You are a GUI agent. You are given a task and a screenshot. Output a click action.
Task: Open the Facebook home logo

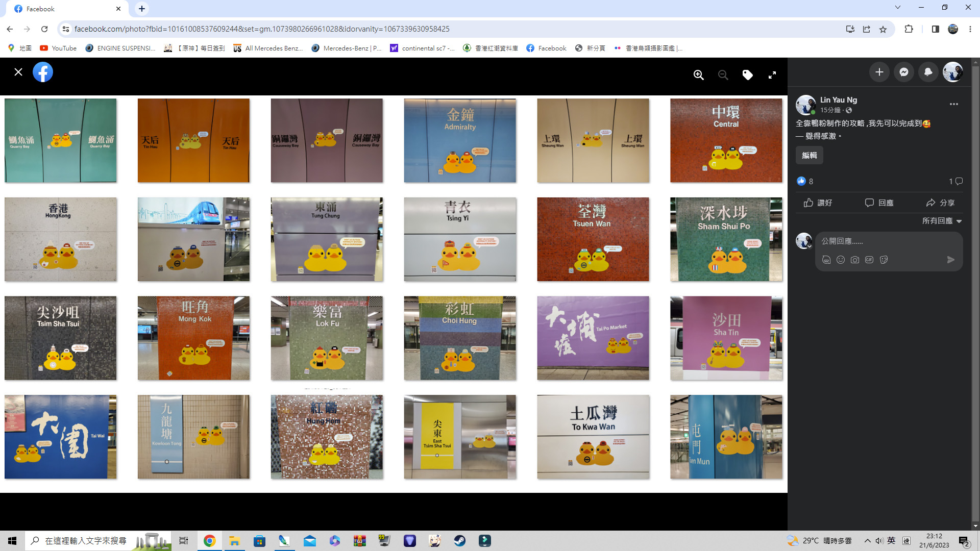(43, 72)
